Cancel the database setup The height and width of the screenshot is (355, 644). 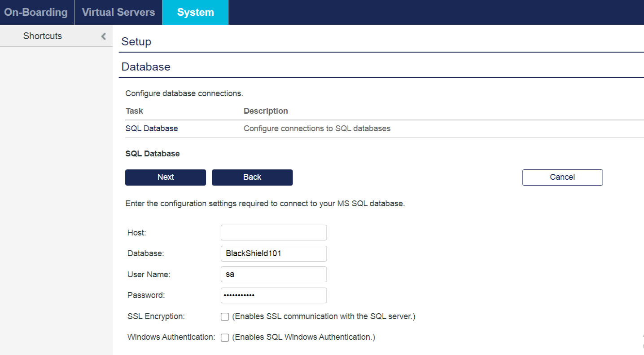coord(562,177)
